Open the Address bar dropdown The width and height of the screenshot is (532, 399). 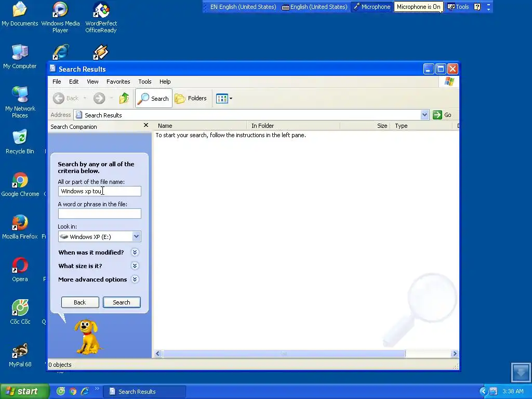coord(424,115)
